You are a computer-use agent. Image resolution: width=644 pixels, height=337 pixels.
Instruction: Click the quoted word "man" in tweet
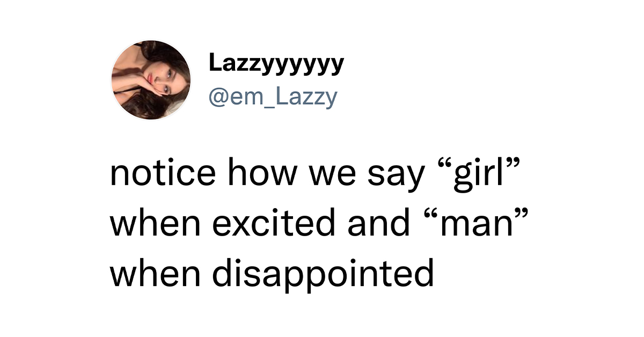470,223
